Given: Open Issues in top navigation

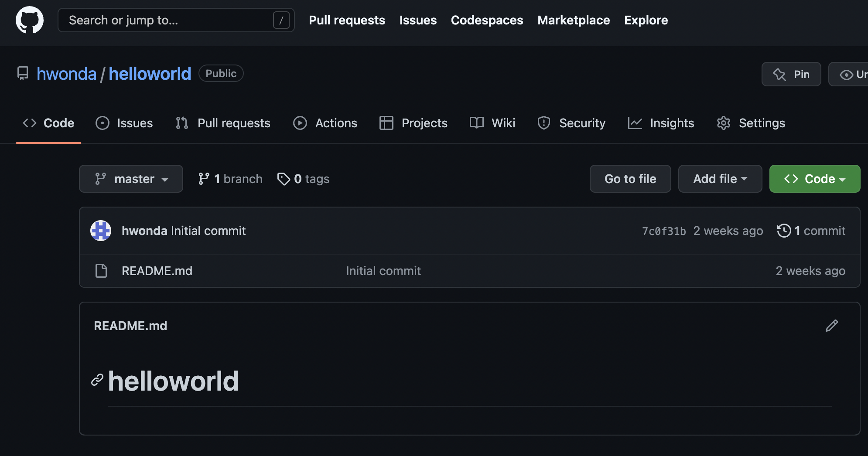Looking at the screenshot, I should (418, 20).
